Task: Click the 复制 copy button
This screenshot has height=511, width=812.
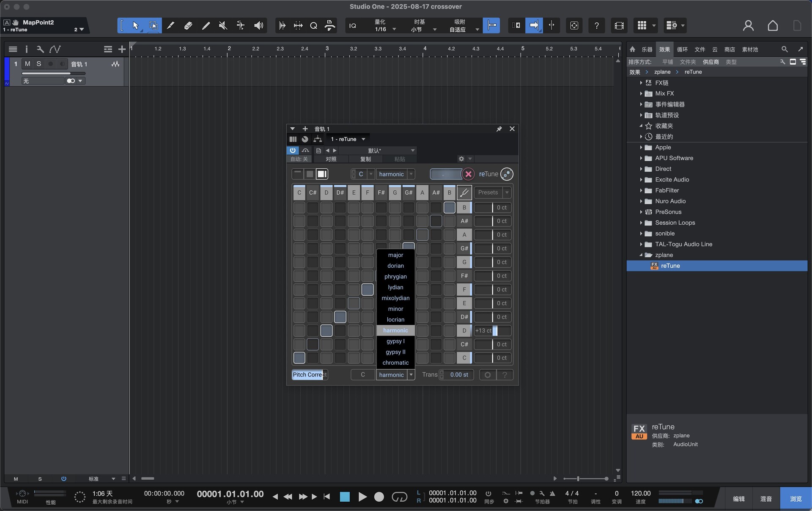Action: (x=365, y=159)
